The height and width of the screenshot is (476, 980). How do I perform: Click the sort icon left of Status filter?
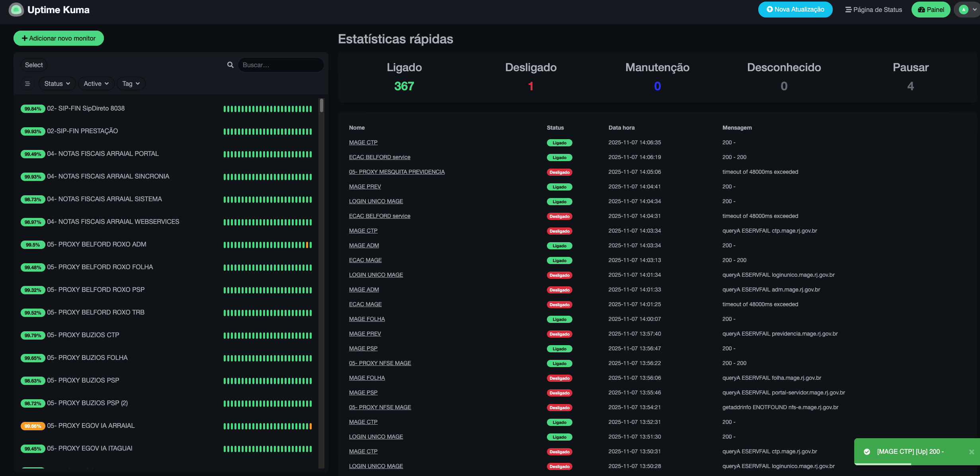point(27,84)
